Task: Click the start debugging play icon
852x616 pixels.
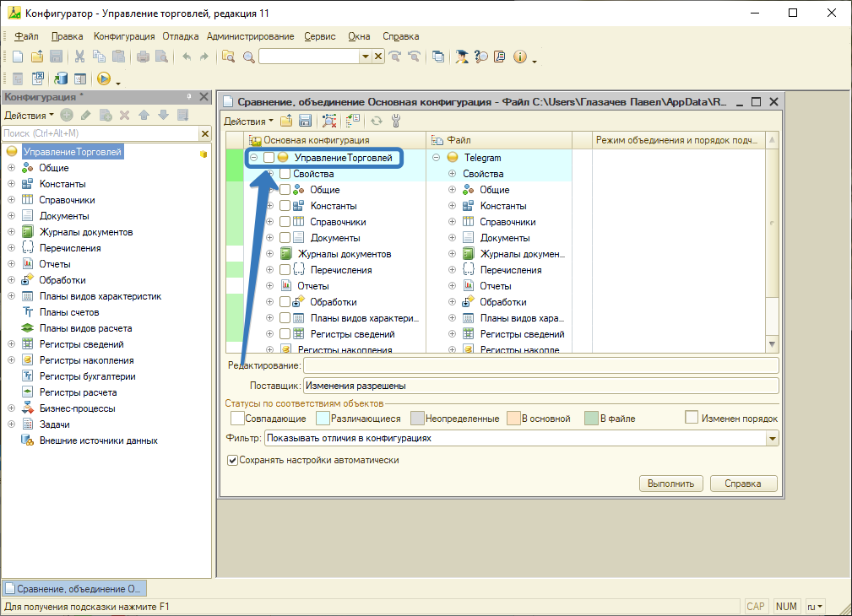Action: coord(104,78)
